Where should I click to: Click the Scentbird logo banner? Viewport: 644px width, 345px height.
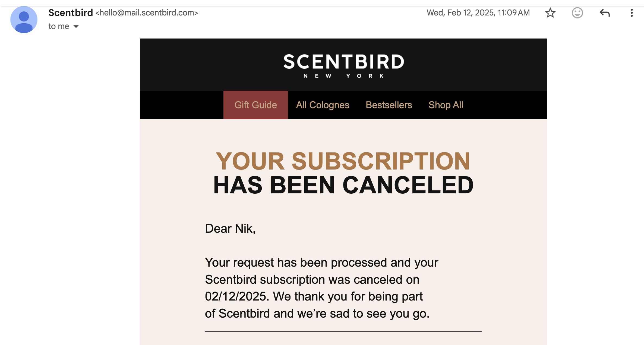pos(343,65)
